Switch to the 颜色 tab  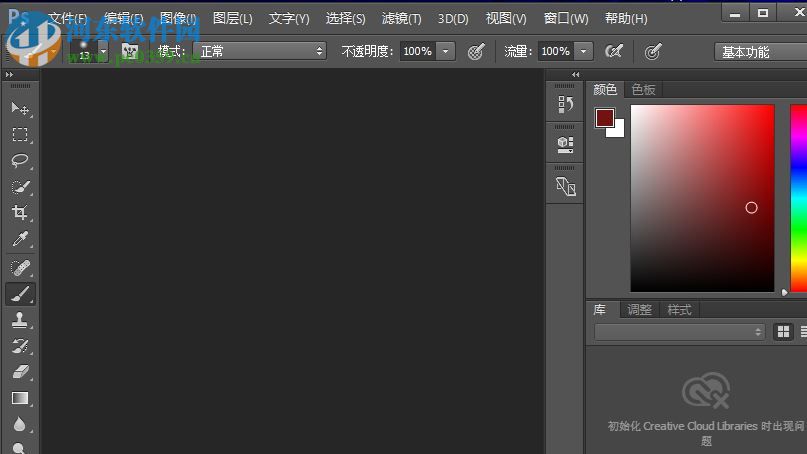tap(605, 90)
